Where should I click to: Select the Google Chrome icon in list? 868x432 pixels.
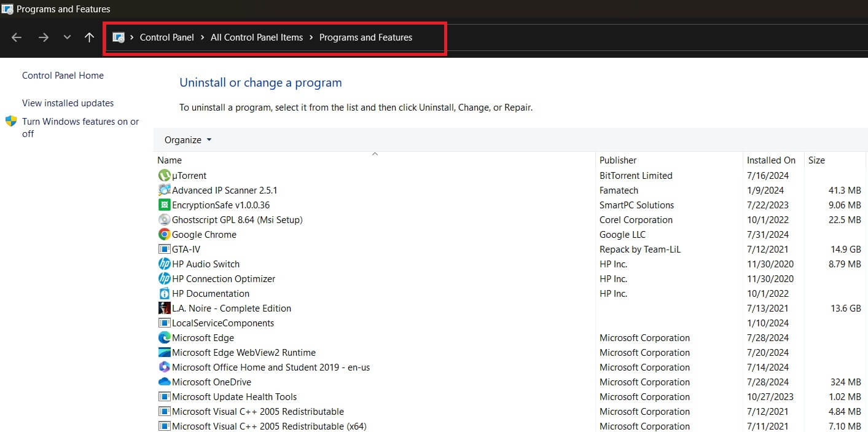164,235
